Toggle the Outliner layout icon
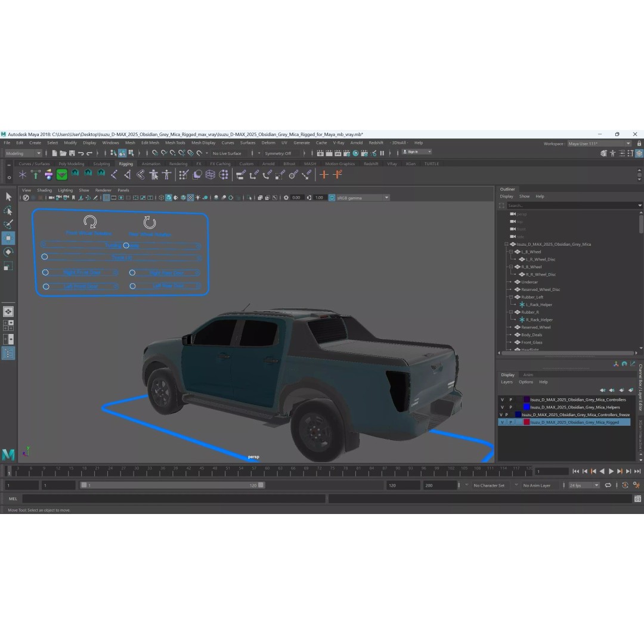This screenshot has width=644, height=644. 8,353
